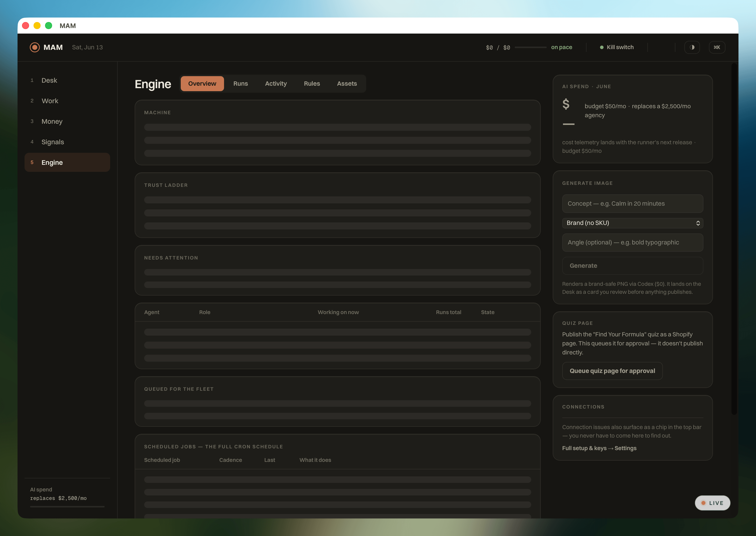Viewport: 756px width, 536px height.
Task: Open Full setup & keys → Settings link
Action: click(x=599, y=448)
